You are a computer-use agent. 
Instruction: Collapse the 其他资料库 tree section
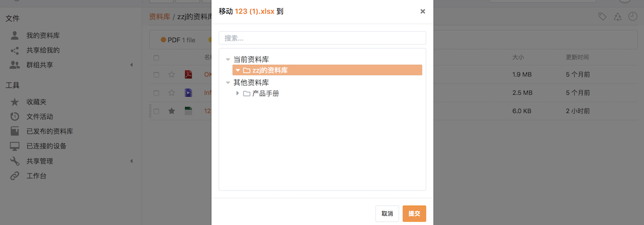[228, 82]
